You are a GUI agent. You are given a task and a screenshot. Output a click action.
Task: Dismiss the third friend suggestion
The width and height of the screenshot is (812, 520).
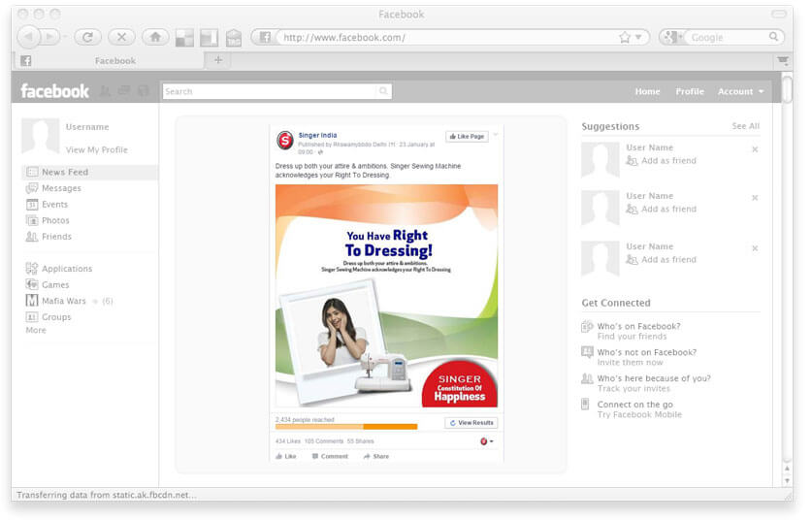[755, 248]
